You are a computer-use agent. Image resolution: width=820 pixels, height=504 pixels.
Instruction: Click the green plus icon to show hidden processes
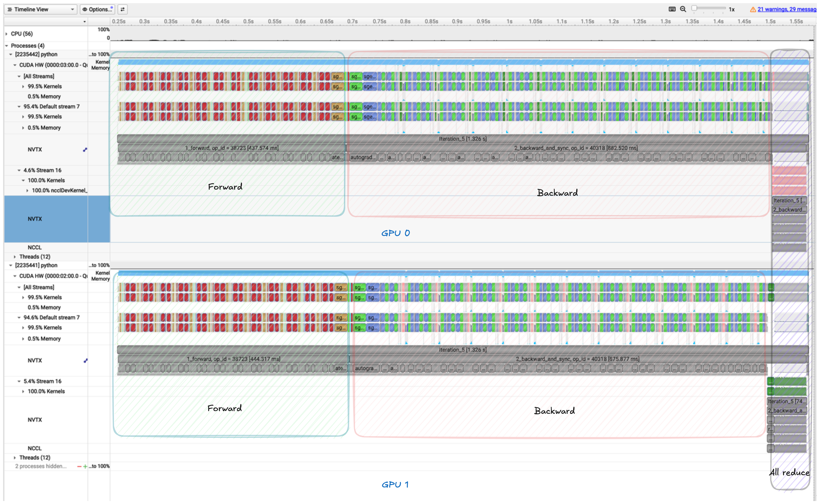[x=85, y=466]
